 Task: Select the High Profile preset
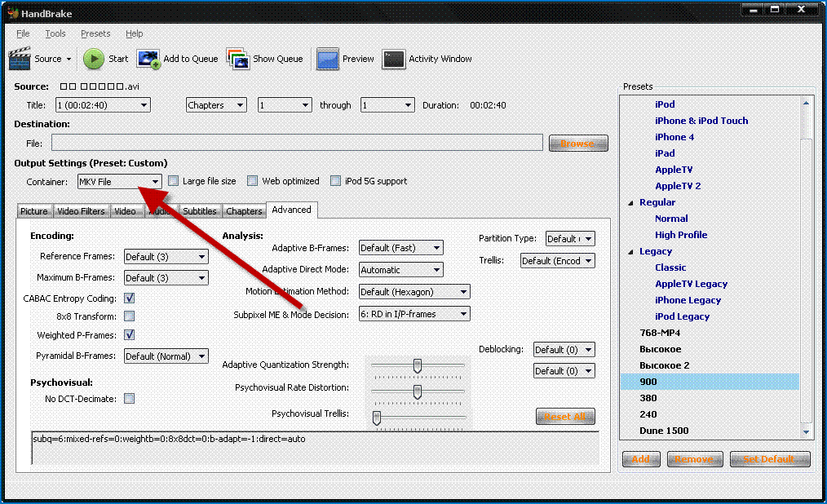click(x=681, y=235)
